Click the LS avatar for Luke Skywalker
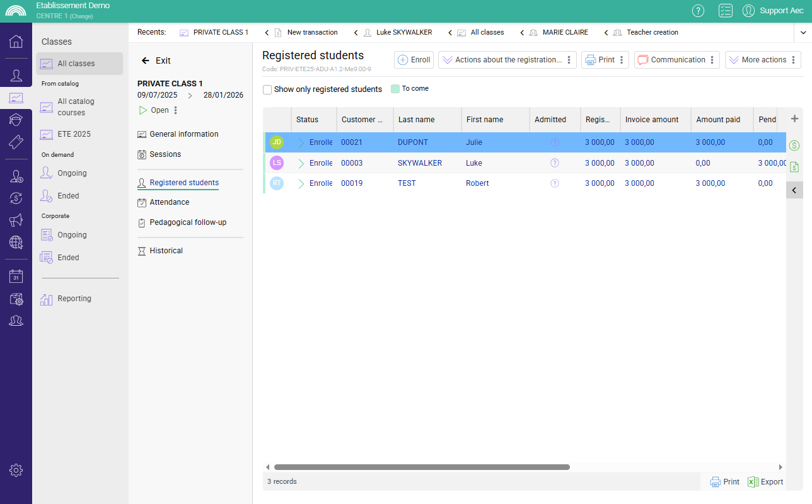Screen dimensions: 812x504 point(277,163)
